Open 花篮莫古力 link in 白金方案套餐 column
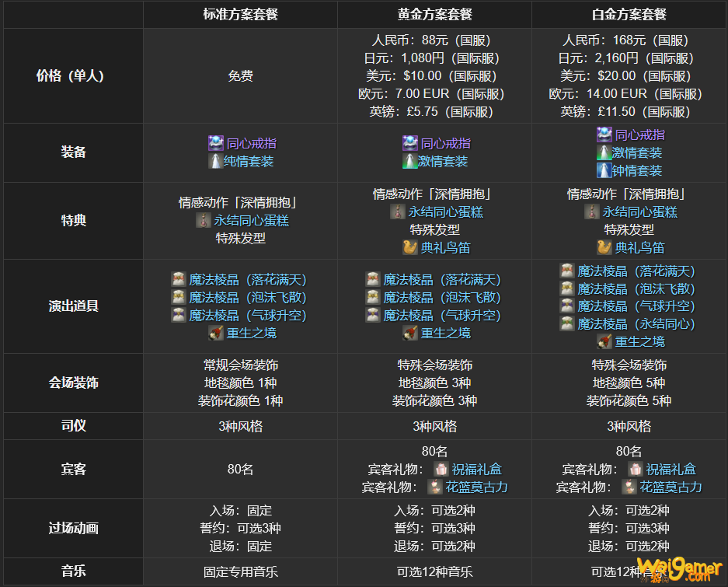 tap(671, 487)
